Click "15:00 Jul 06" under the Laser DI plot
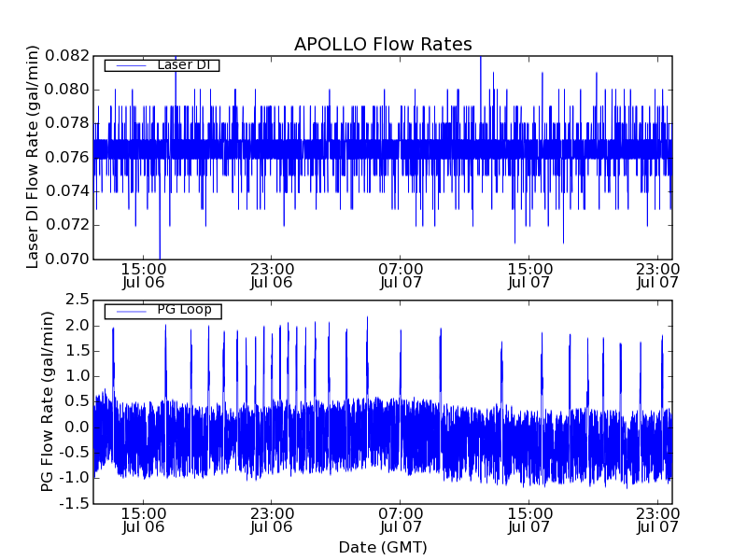747x560 pixels. coord(144,275)
